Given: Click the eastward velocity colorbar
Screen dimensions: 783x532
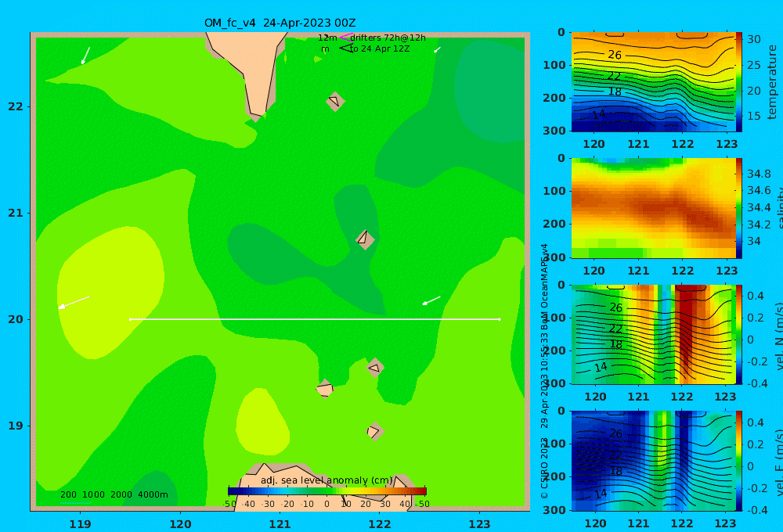Looking at the screenshot, I should [x=739, y=461].
